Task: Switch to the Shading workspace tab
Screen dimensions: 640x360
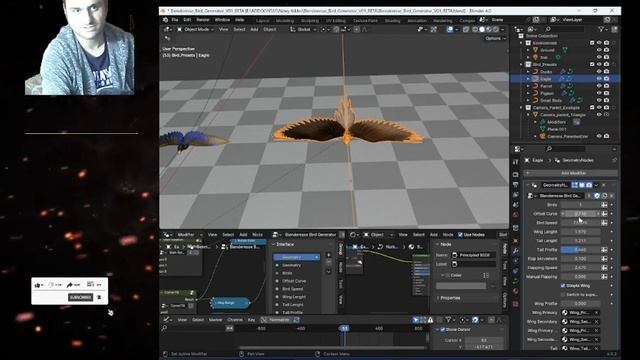Action: (392, 20)
